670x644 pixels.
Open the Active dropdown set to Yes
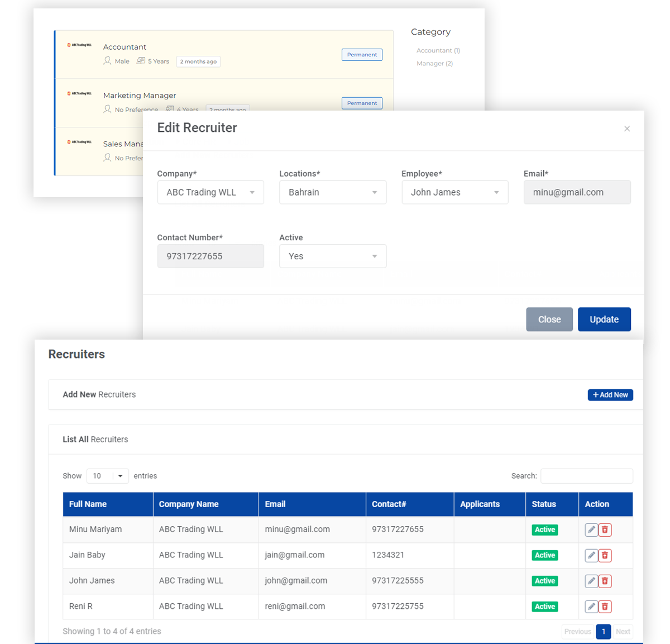point(333,256)
